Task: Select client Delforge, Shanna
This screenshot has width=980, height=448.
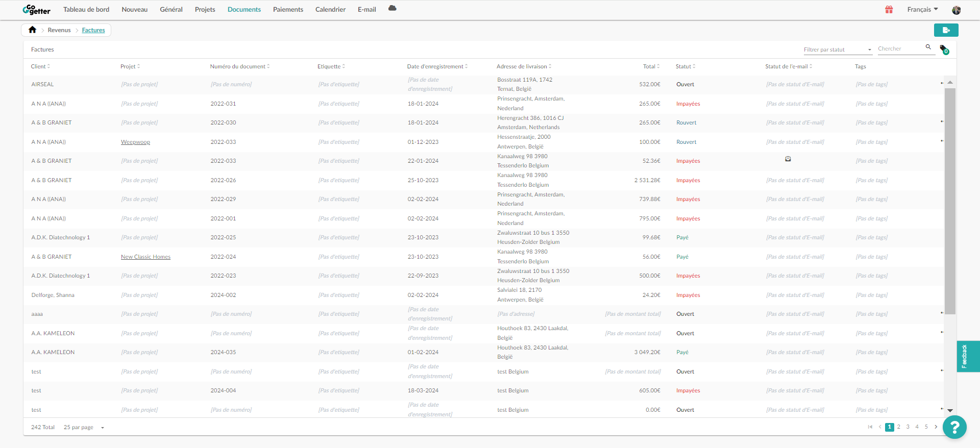Action: click(53, 295)
